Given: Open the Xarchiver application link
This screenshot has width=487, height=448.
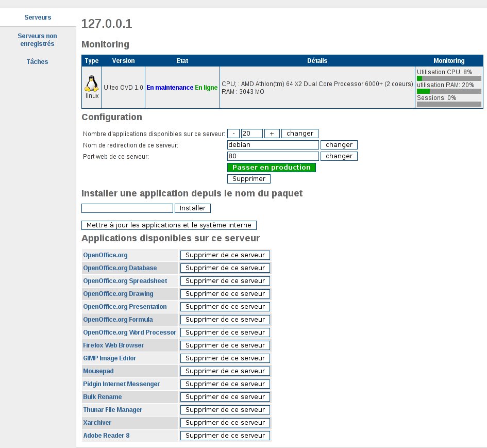Looking at the screenshot, I should coord(97,423).
